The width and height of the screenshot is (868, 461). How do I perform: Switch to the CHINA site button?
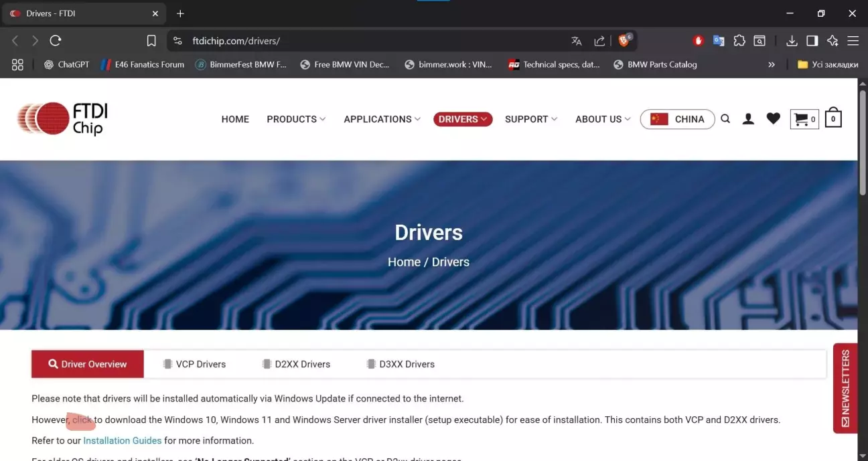[x=678, y=119]
